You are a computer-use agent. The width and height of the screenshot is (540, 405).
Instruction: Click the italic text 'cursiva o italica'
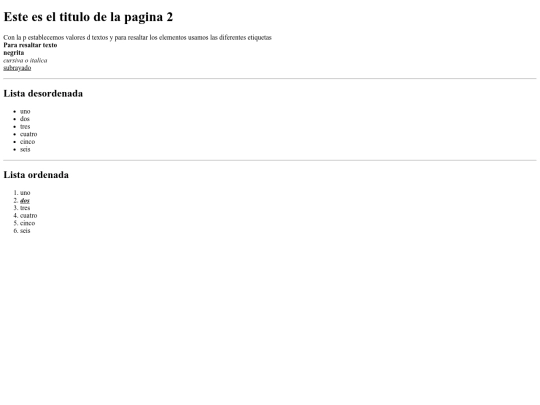pyautogui.click(x=25, y=60)
